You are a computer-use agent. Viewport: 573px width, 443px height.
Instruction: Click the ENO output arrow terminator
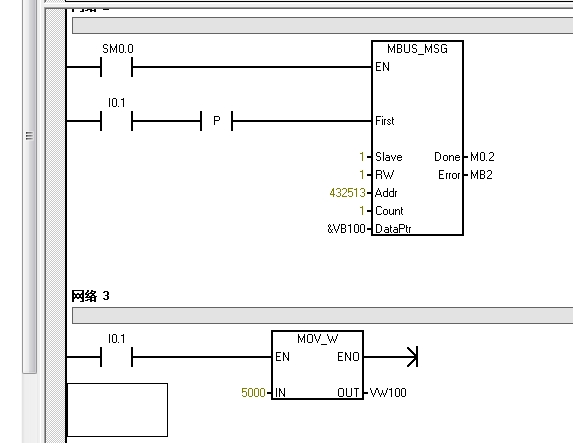[413, 357]
